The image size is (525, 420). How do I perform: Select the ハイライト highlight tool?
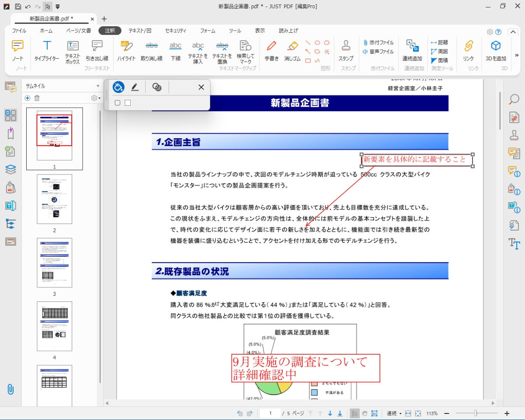click(126, 51)
